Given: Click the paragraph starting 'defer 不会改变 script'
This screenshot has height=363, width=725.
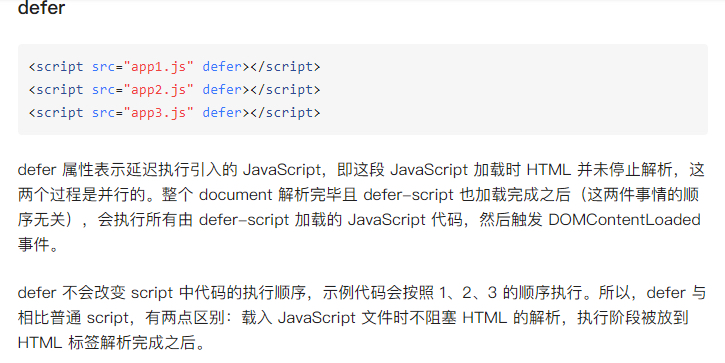Looking at the screenshot, I should [x=362, y=317].
